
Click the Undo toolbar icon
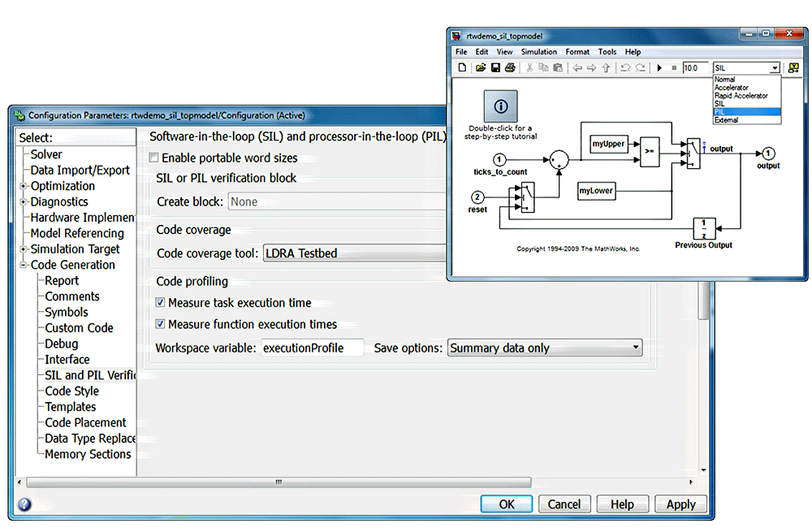coord(625,67)
